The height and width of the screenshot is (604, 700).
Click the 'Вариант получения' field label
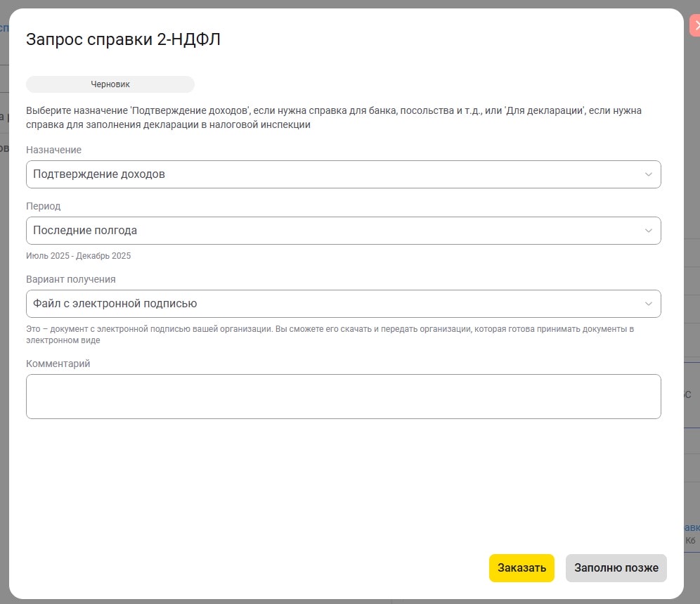point(70,279)
